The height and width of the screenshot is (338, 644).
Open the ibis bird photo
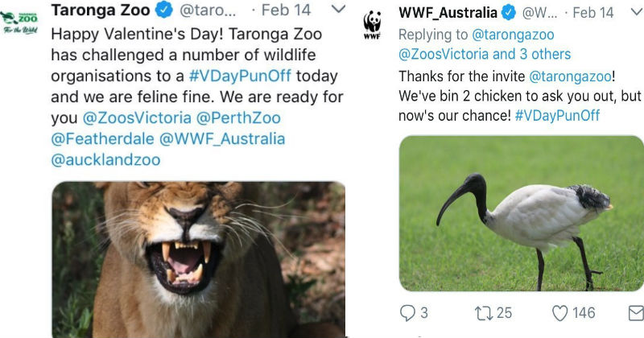(520, 212)
